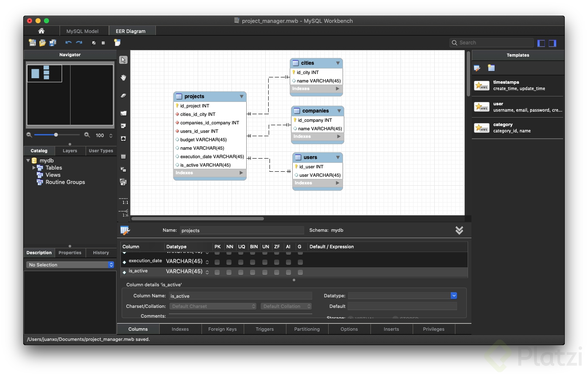Viewport: 588px width, 376px height.
Task: Select the new view tool
Action: point(123,169)
